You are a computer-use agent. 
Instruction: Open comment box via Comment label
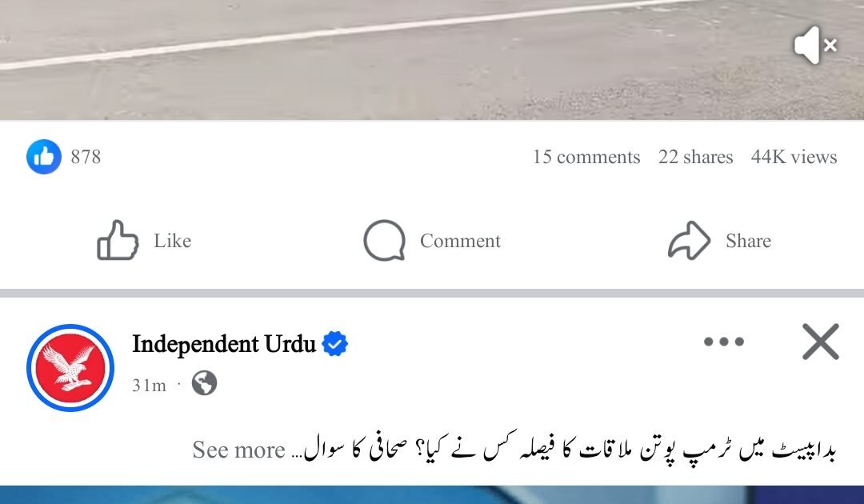460,241
